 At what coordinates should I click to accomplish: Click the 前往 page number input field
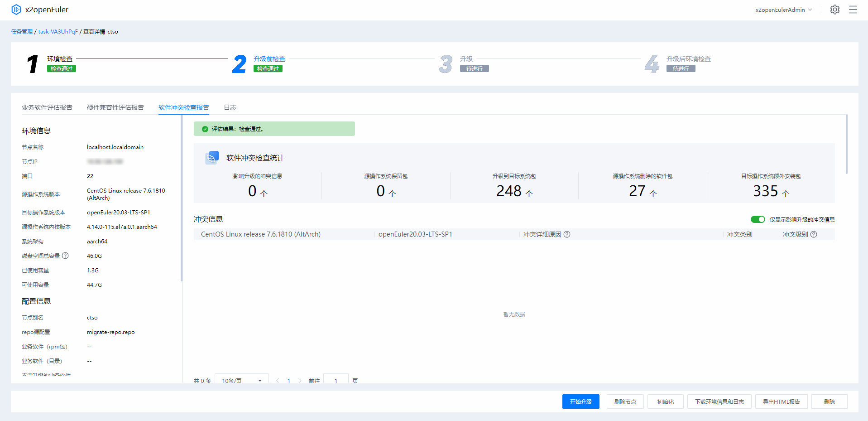(x=336, y=380)
